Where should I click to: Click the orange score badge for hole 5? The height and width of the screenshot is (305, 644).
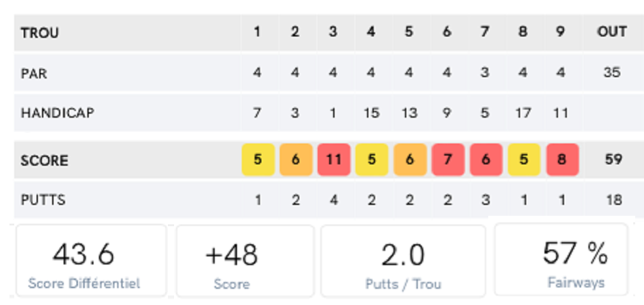(x=409, y=160)
